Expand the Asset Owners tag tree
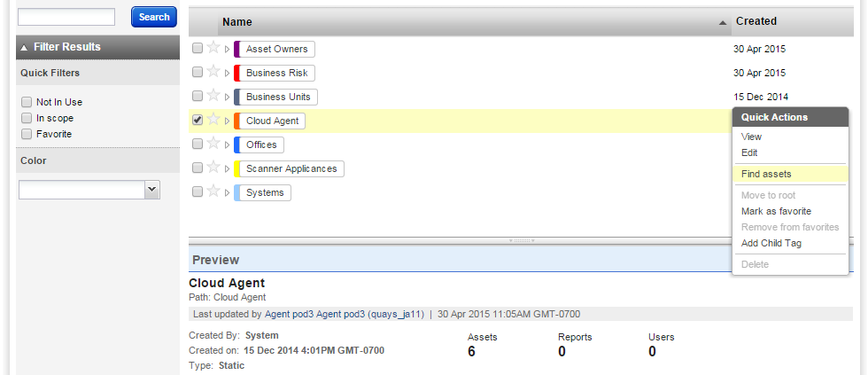 (227, 50)
